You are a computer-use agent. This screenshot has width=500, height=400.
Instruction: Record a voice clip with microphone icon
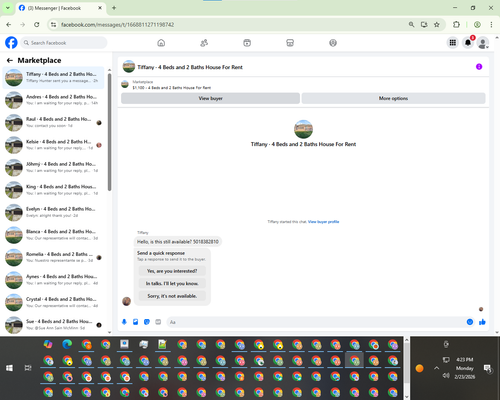point(124,322)
